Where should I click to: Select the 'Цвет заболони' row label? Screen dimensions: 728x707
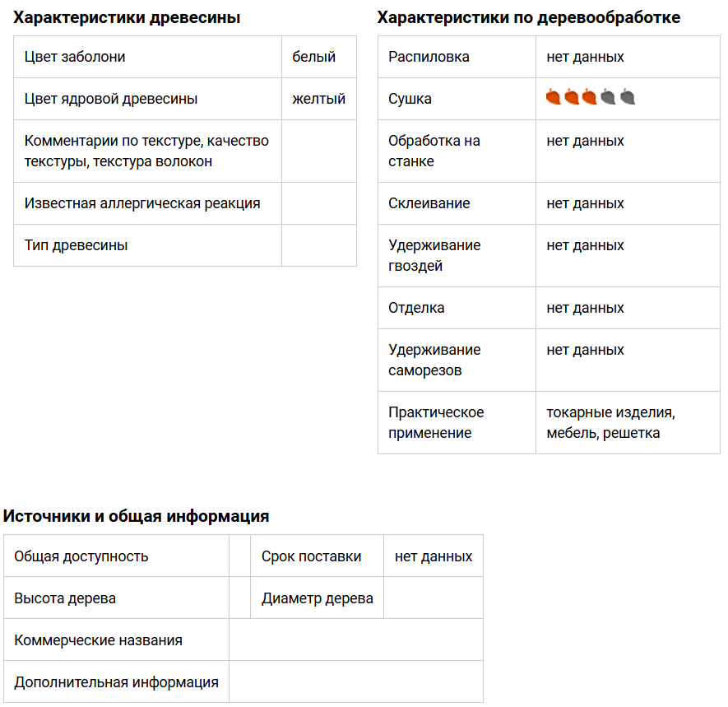[75, 57]
